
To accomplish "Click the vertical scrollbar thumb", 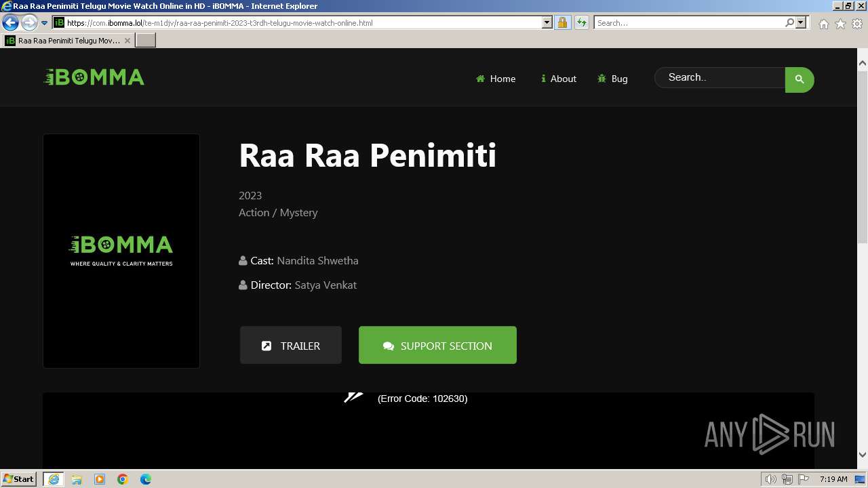I will 863,156.
